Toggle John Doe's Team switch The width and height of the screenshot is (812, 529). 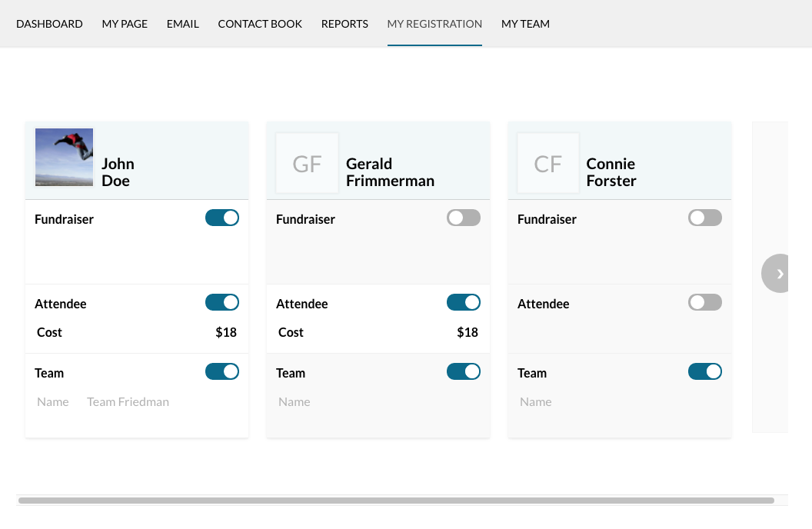222,371
